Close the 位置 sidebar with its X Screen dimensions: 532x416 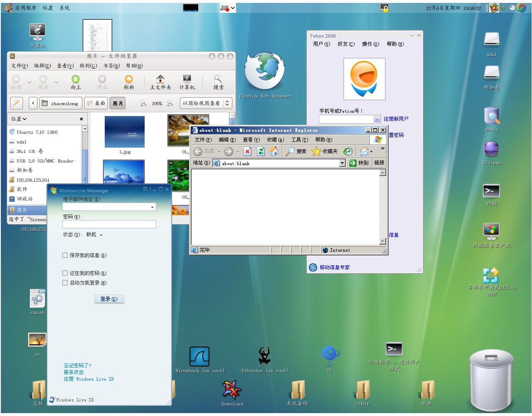pyautogui.click(x=81, y=119)
